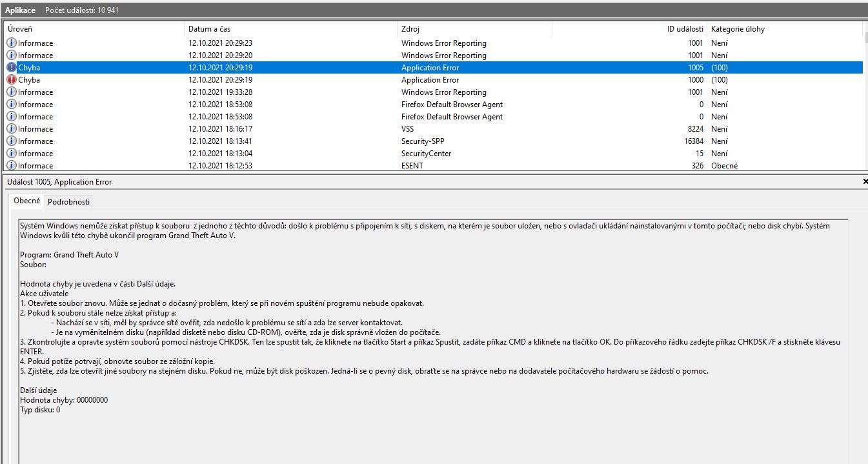Click 'Událost 1005, Application Error' pane title
868x464 pixels.
pyautogui.click(x=59, y=182)
